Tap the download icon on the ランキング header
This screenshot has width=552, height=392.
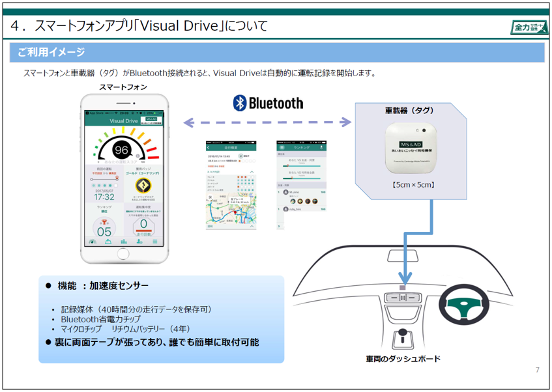[321, 147]
